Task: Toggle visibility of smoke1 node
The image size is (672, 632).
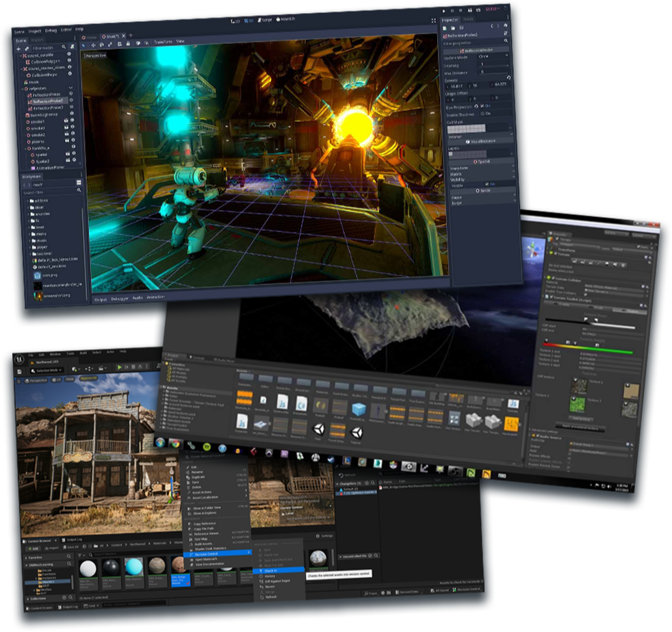Action: pos(73,121)
